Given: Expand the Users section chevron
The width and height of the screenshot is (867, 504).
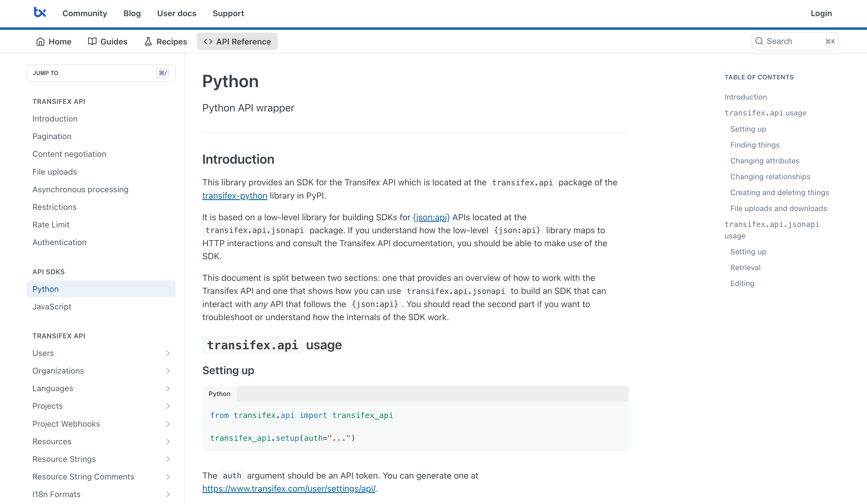Looking at the screenshot, I should click(168, 353).
